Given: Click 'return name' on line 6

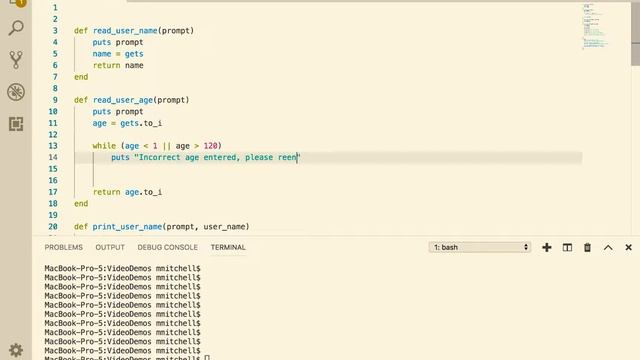Looking at the screenshot, I should 118,65.
